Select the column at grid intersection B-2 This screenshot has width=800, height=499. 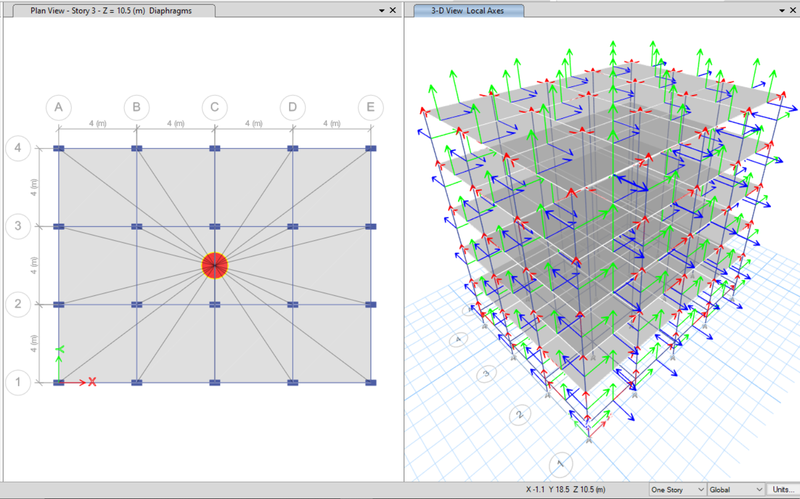[x=137, y=305]
